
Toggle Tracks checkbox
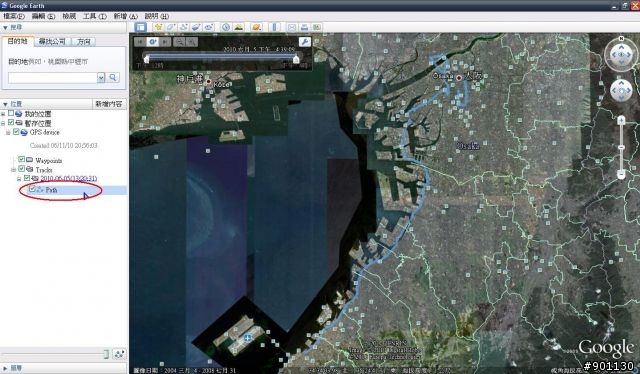[21, 169]
